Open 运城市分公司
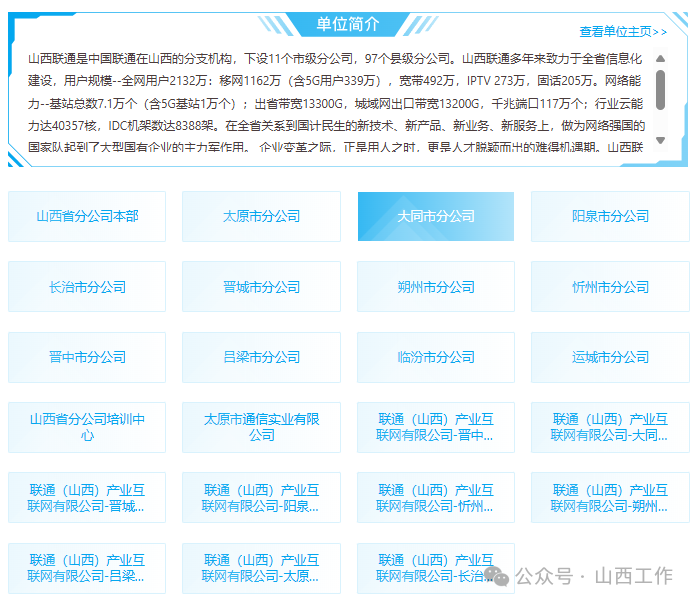 click(x=610, y=357)
